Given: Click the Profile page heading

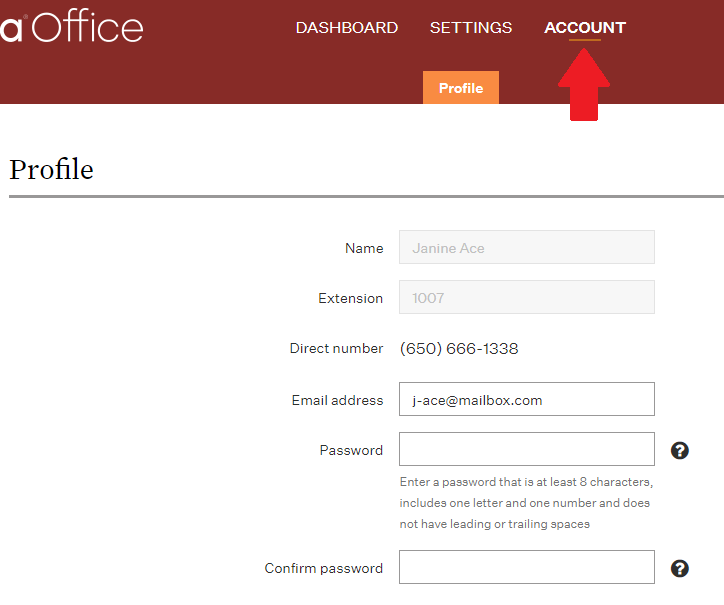Looking at the screenshot, I should [51, 169].
